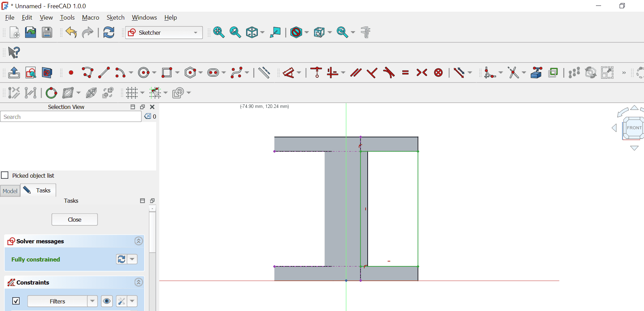
Task: Apply the perpendicular constraint
Action: (372, 73)
